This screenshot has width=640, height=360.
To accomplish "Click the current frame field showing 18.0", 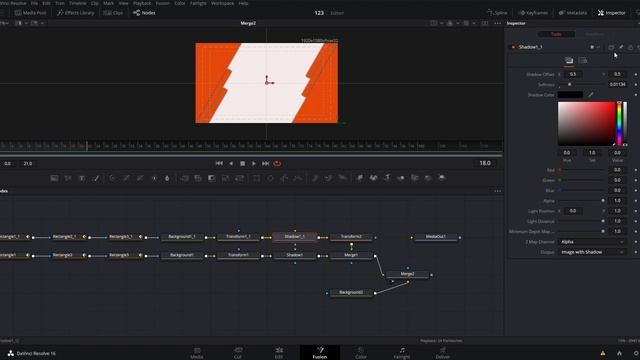I will coord(484,163).
